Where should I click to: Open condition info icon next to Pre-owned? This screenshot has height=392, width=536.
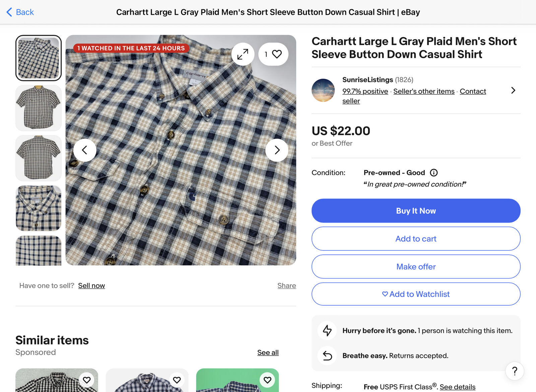coord(434,173)
